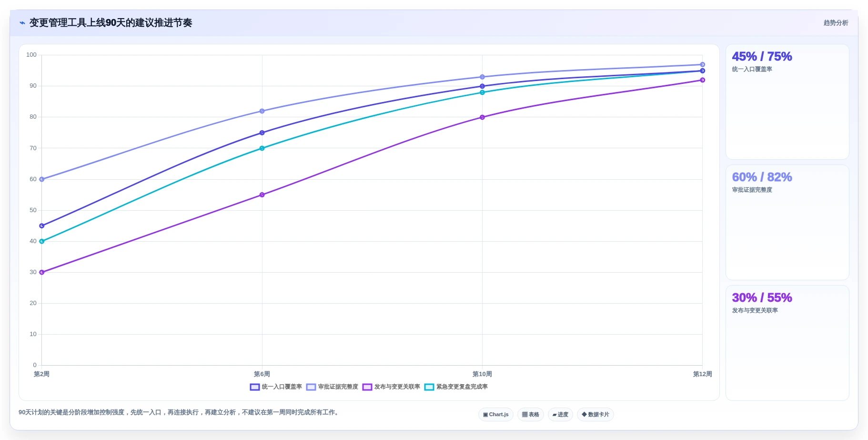Click the 50 y-axis label

[x=33, y=210]
